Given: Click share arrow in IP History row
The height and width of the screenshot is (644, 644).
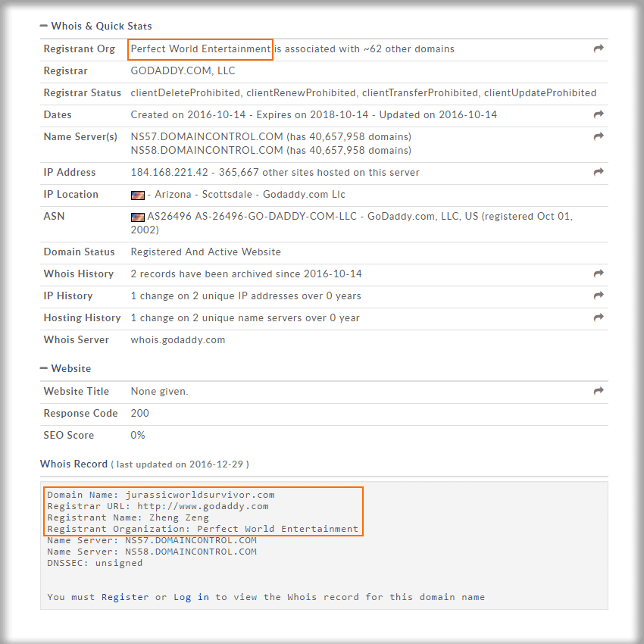Looking at the screenshot, I should 599,295.
